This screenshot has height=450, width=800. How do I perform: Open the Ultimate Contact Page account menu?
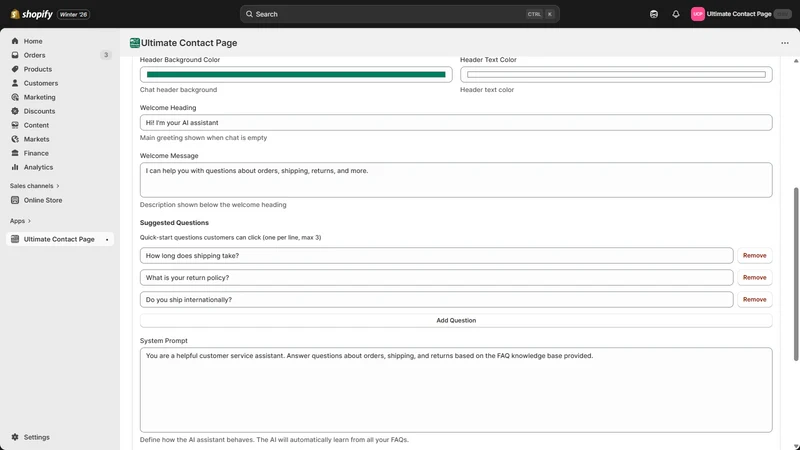[741, 14]
